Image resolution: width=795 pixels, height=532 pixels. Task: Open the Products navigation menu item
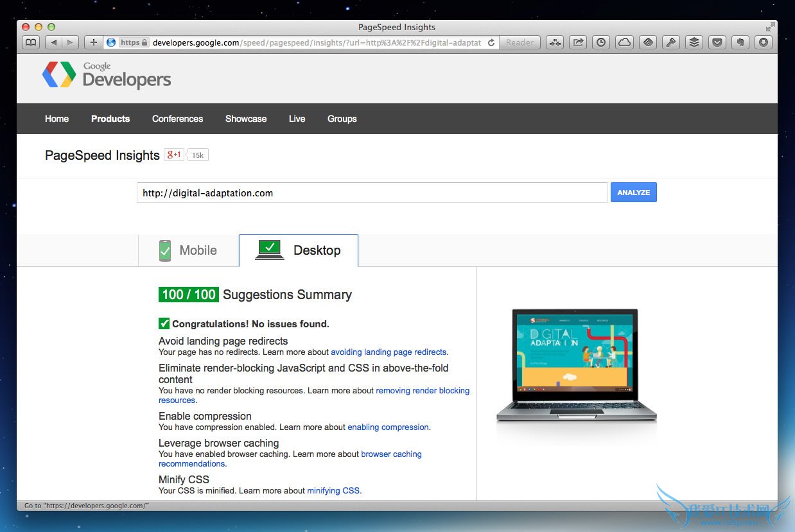point(110,119)
